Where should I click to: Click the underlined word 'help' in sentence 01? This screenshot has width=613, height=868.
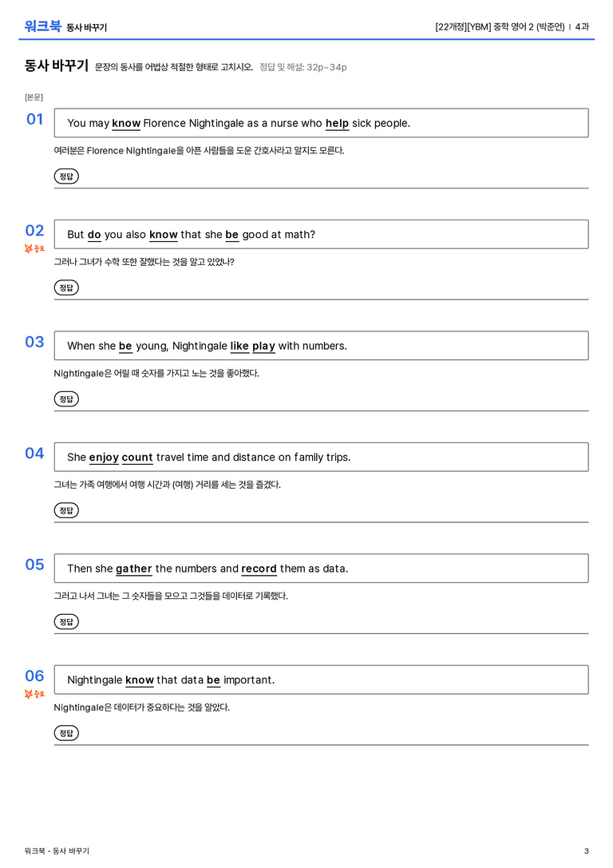tap(337, 124)
